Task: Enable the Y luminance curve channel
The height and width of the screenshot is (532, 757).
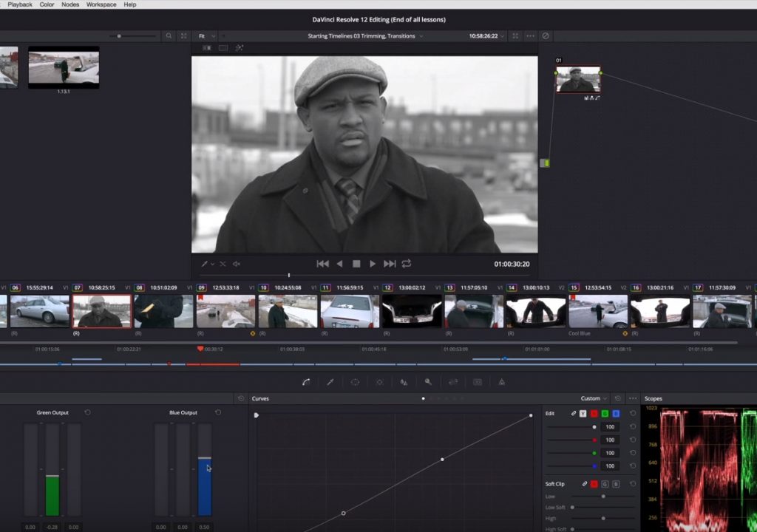Action: (x=583, y=413)
